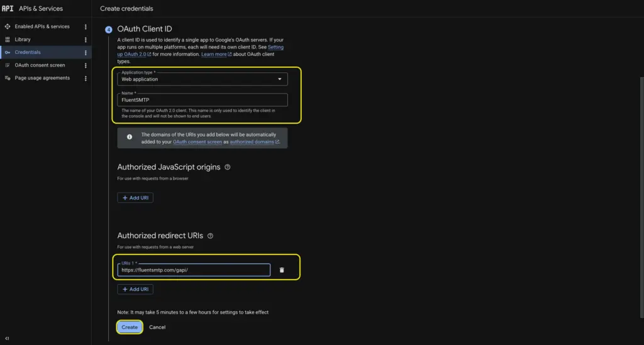Open OAuth consent screen in sidebar
This screenshot has width=644, height=345.
(x=40, y=65)
